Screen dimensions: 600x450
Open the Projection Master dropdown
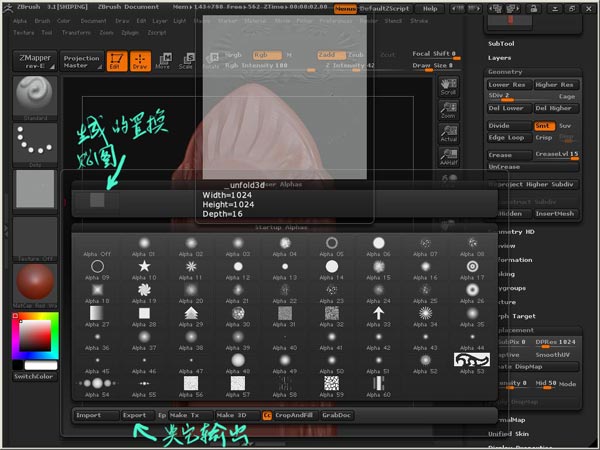pyautogui.click(x=82, y=61)
